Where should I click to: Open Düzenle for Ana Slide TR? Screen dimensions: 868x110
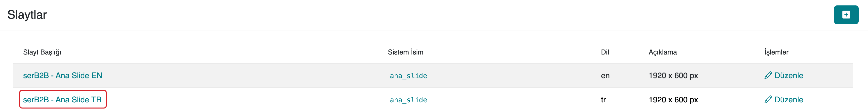click(x=789, y=100)
